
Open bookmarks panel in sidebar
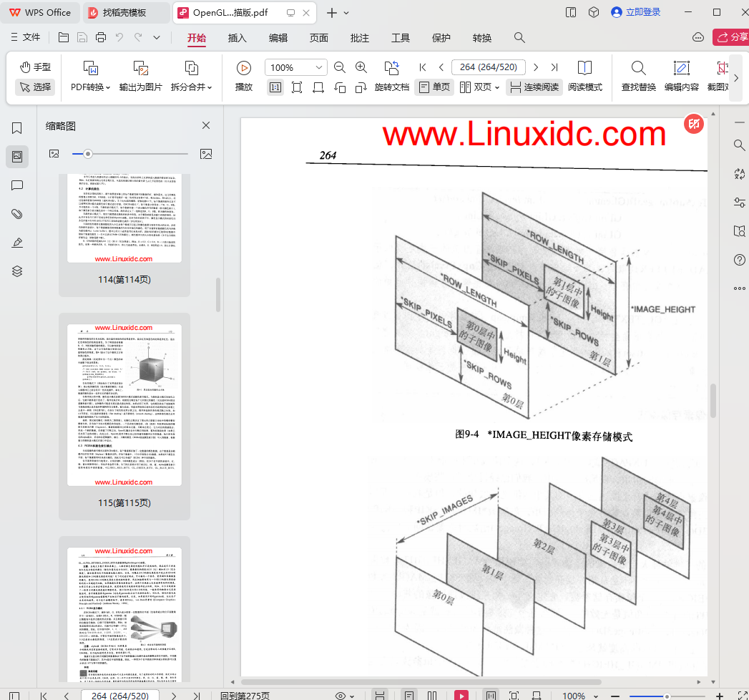(17, 128)
